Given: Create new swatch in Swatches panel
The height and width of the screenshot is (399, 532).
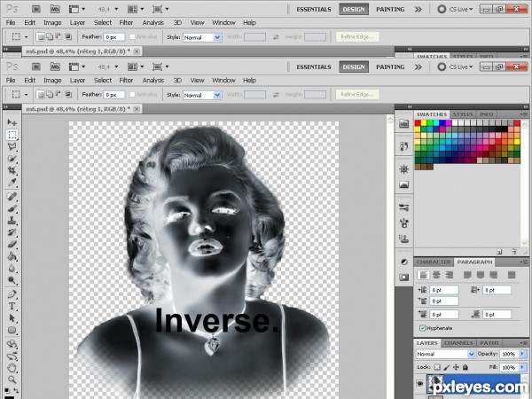Looking at the screenshot, I should [499, 252].
